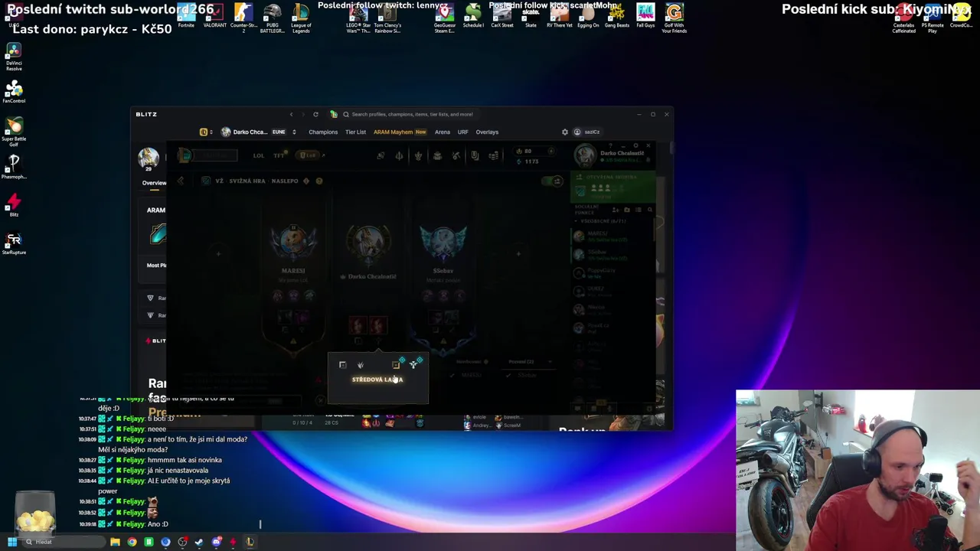The image size is (980, 551).
Task: Switch to the Overview profile tab
Action: pos(154,183)
